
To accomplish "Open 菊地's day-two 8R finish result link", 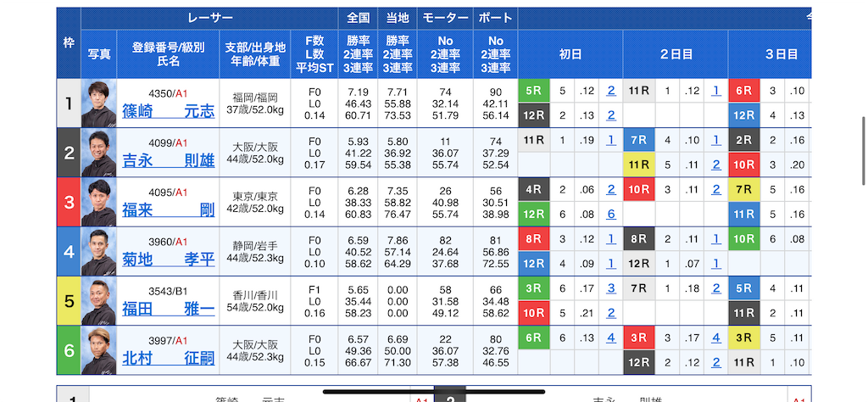I will click(x=715, y=239).
